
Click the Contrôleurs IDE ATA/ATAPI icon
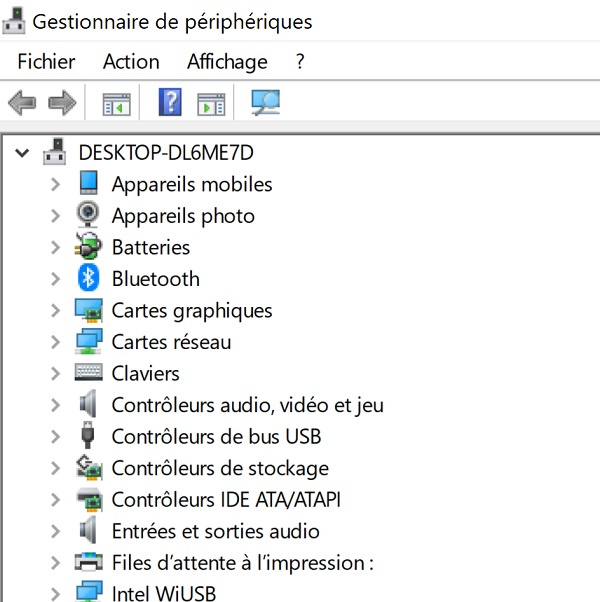(x=89, y=499)
